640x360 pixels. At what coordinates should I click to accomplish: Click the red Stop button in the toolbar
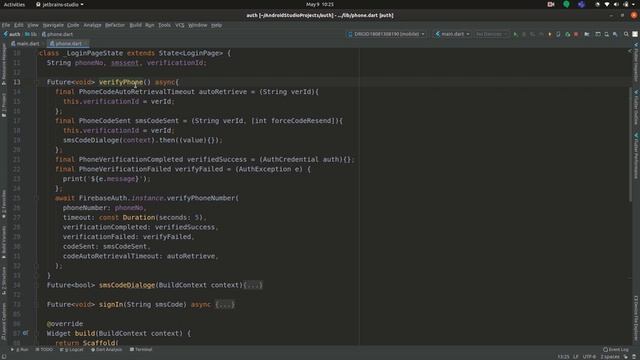576,34
